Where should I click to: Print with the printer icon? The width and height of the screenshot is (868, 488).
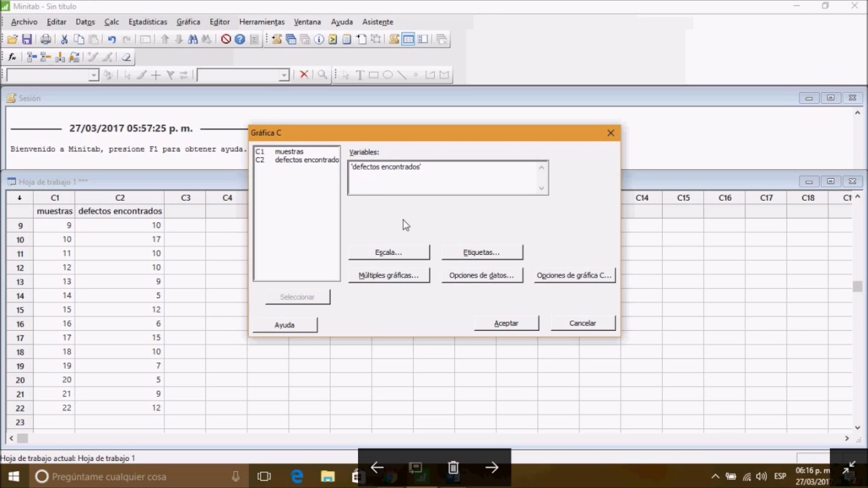point(45,39)
